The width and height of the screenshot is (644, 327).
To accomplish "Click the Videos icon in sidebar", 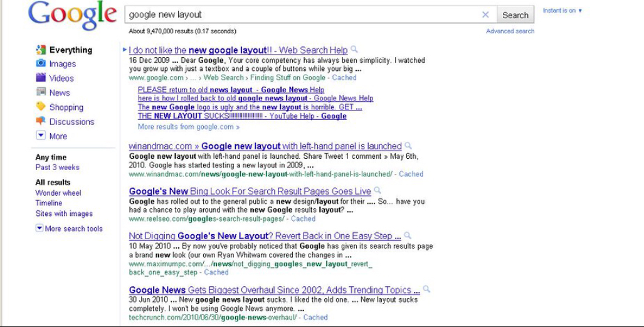I will [x=41, y=78].
